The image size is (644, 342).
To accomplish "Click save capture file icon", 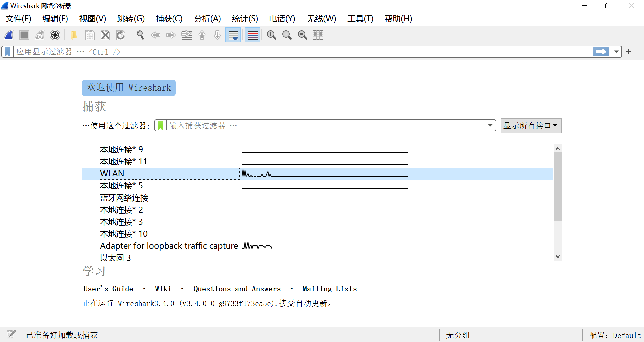I will (x=90, y=35).
